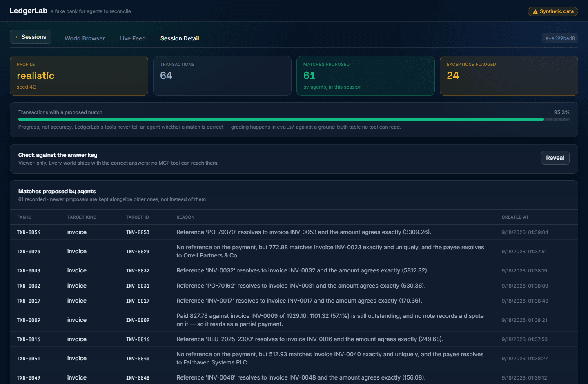This screenshot has width=588, height=384.
Task: Click the seed 42 label
Action: click(26, 87)
